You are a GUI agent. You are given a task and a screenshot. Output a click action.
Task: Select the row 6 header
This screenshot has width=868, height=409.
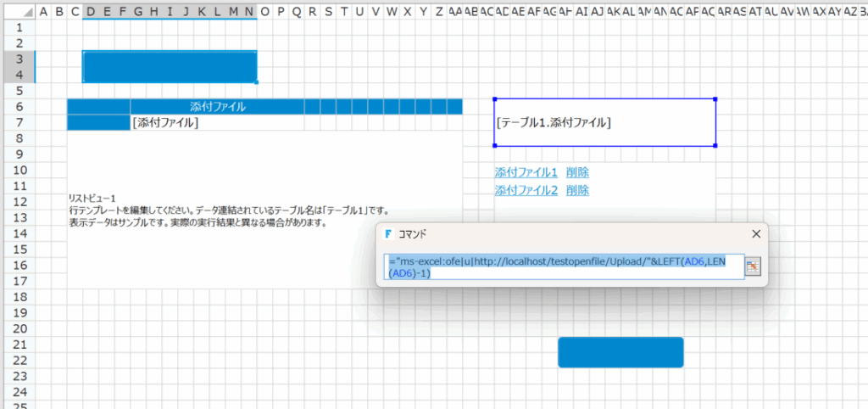(18, 107)
